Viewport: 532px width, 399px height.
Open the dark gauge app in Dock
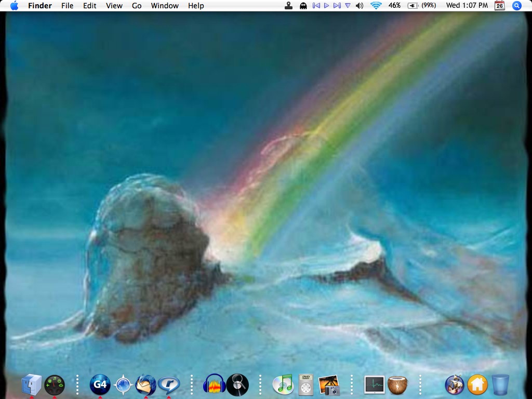click(54, 385)
